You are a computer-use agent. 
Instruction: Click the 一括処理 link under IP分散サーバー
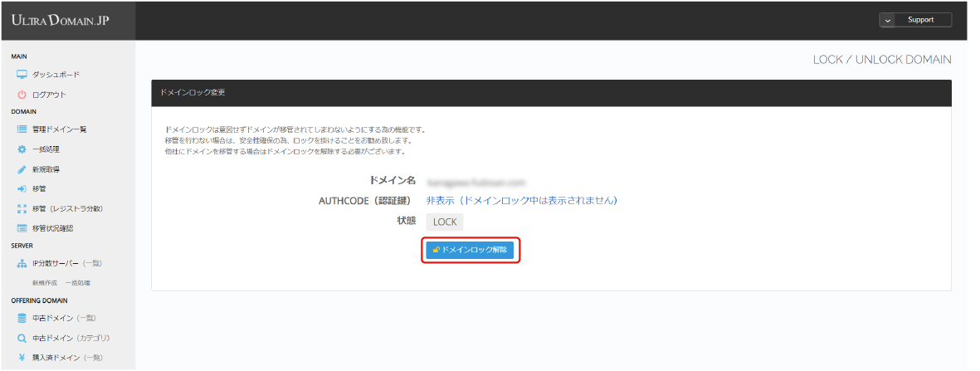pos(77,282)
